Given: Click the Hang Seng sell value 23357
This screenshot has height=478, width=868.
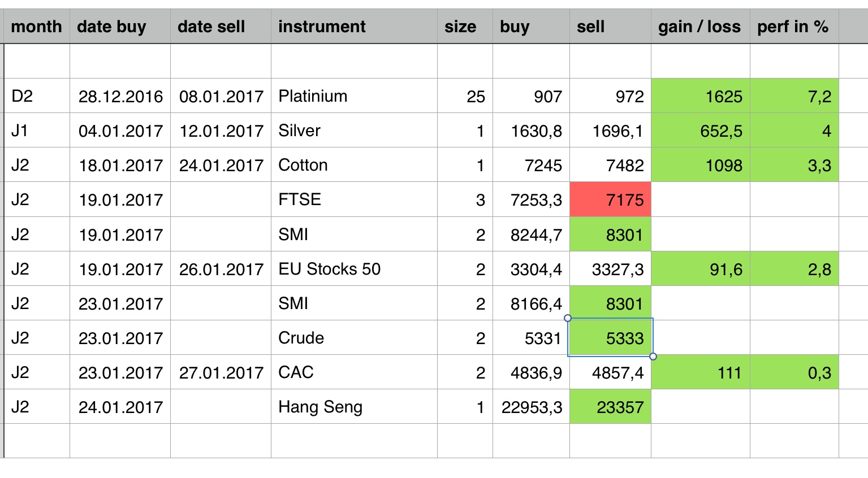Looking at the screenshot, I should 611,407.
